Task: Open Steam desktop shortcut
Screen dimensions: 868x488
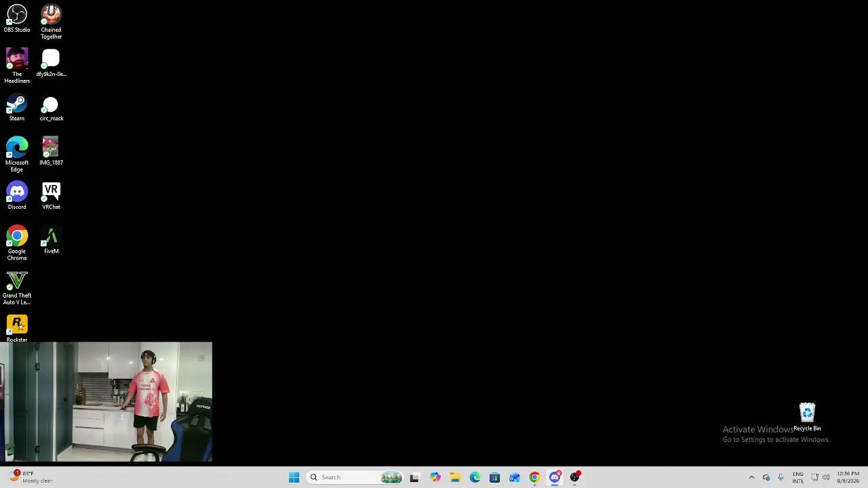Action: click(17, 108)
